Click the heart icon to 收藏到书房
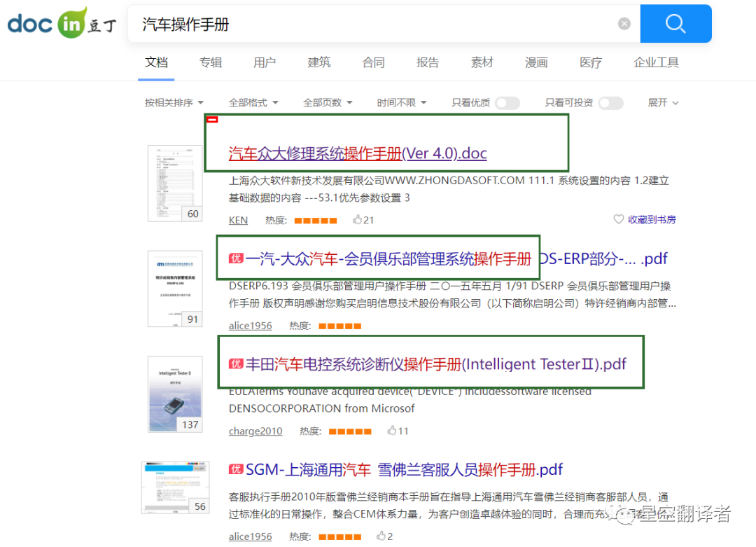This screenshot has height=547, width=756. click(x=619, y=219)
